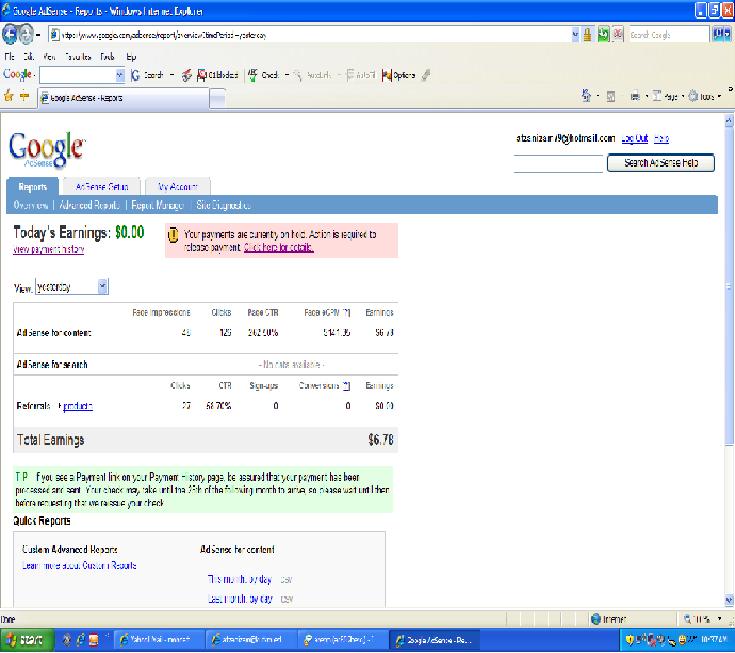Go back with the browser Back arrow
The image size is (735, 653).
point(9,34)
